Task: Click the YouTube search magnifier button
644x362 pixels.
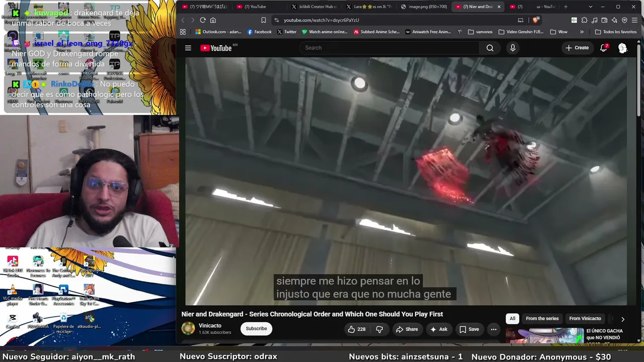Action: pos(490,48)
